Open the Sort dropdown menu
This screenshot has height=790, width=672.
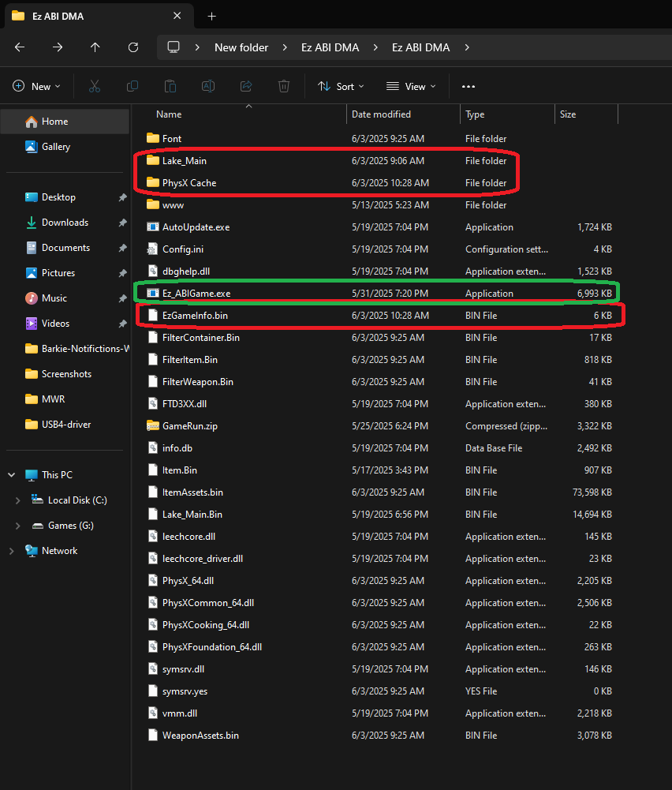341,87
